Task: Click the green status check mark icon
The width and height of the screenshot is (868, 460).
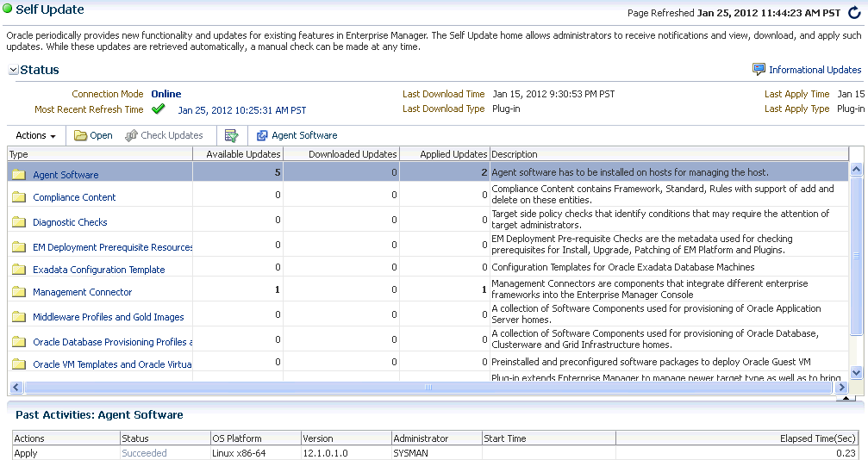Action: 158,109
